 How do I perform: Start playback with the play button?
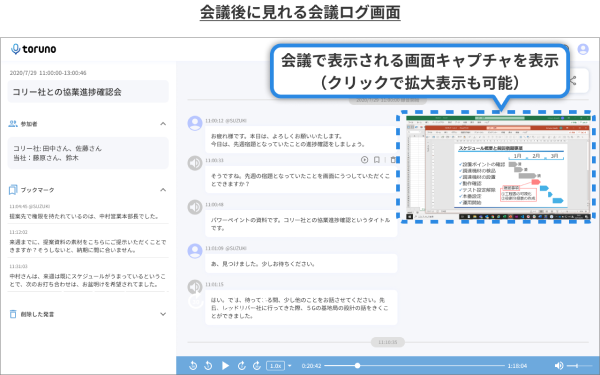tap(225, 366)
